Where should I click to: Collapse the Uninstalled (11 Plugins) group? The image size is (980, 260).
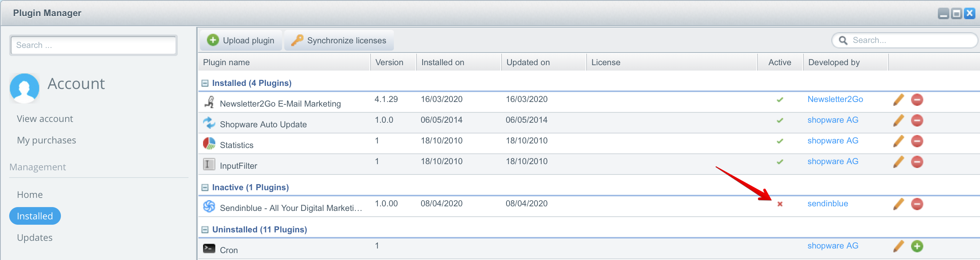point(205,230)
